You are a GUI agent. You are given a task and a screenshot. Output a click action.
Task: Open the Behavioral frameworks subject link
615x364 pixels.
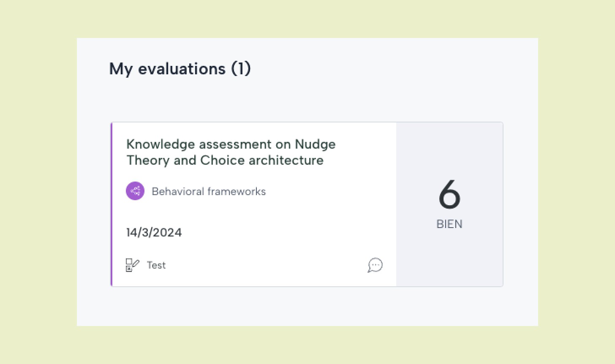[209, 191]
